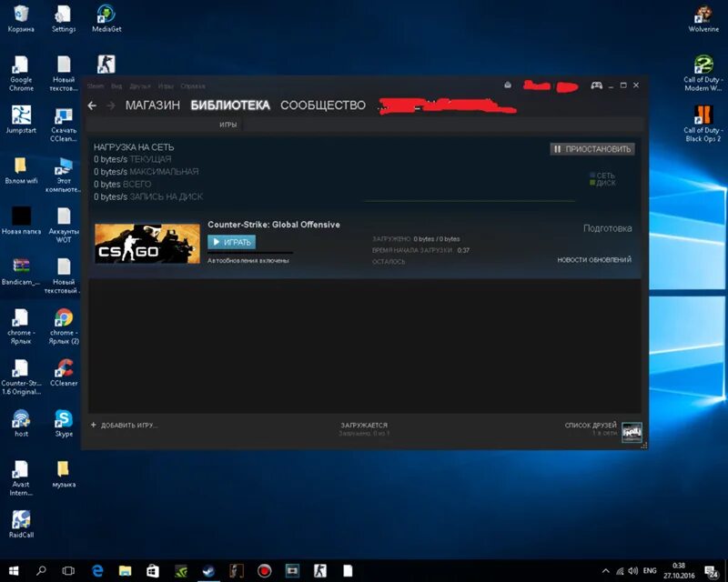The height and width of the screenshot is (582, 728).
Task: Click the СЕТЬ graph legend entry
Action: 602,176
